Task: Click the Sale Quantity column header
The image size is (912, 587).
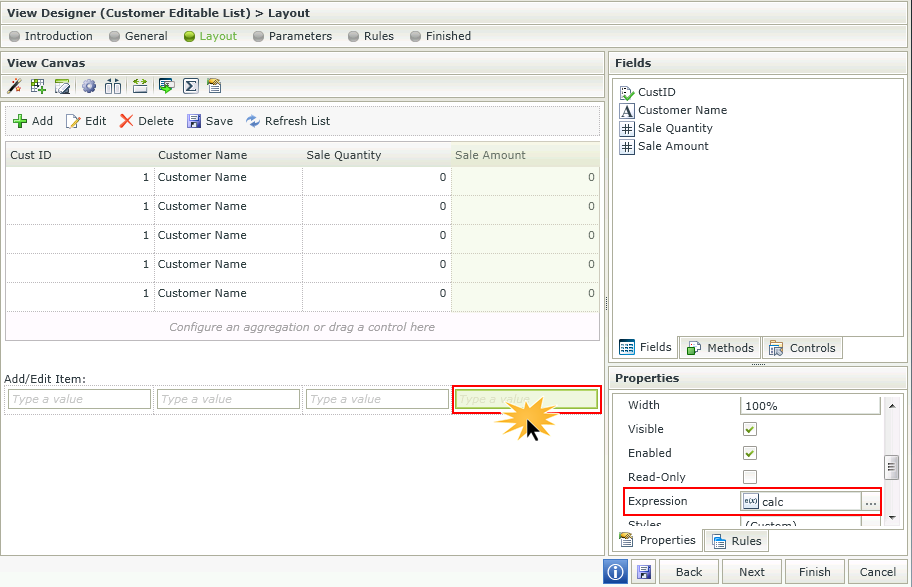Action: click(x=377, y=155)
